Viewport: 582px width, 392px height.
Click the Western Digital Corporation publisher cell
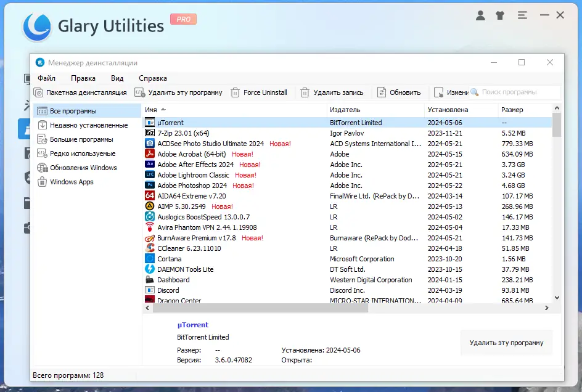click(371, 280)
